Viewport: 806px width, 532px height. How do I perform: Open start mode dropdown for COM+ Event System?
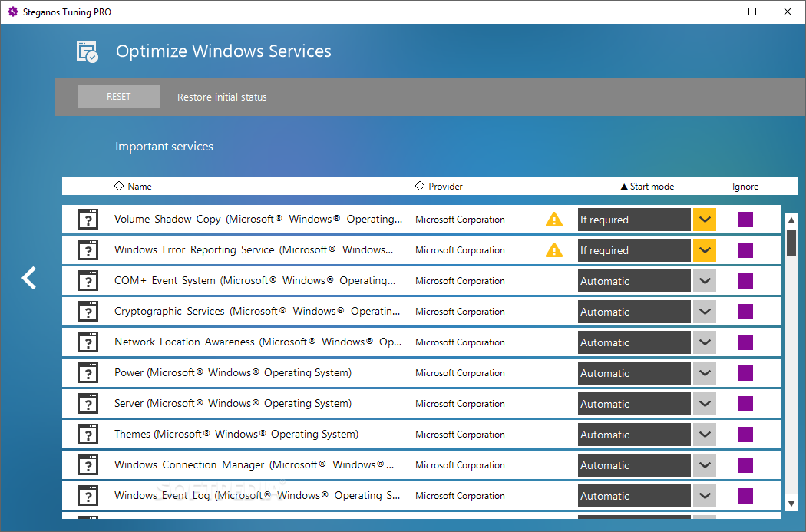(x=705, y=281)
